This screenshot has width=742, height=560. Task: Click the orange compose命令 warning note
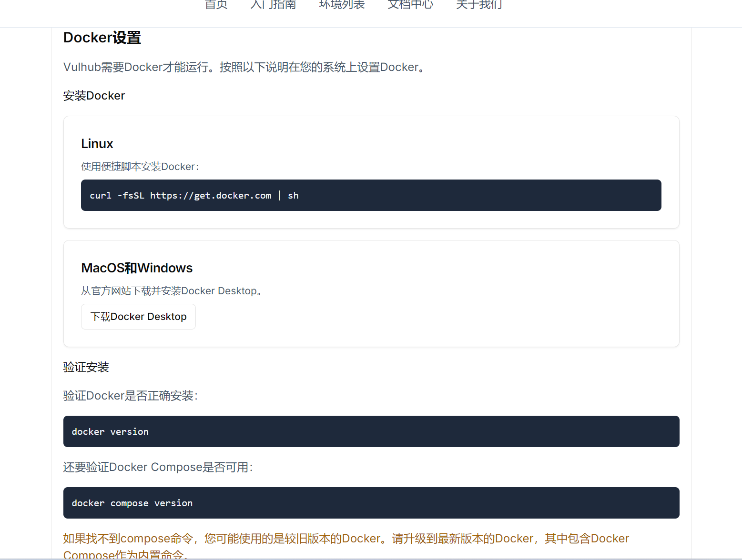tap(346, 546)
